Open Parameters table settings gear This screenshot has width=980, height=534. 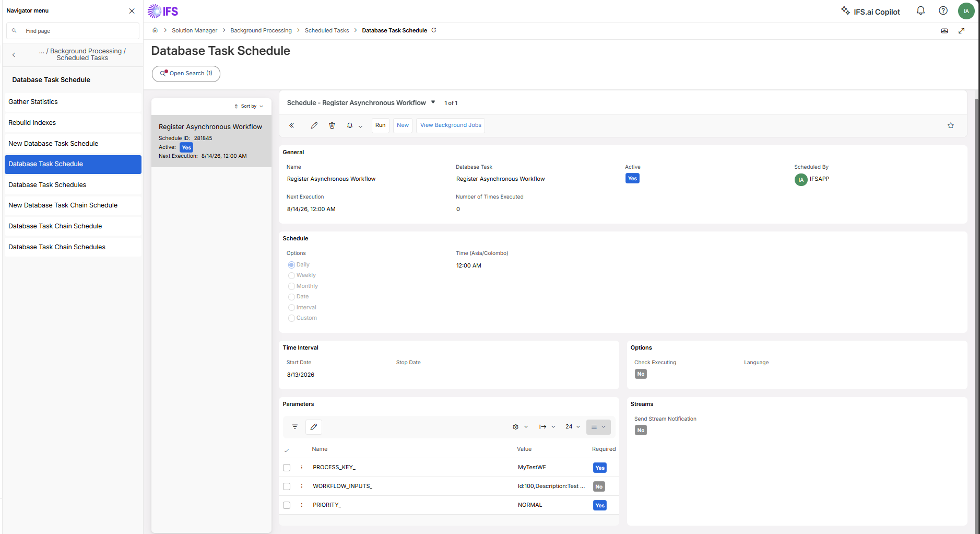click(520, 427)
